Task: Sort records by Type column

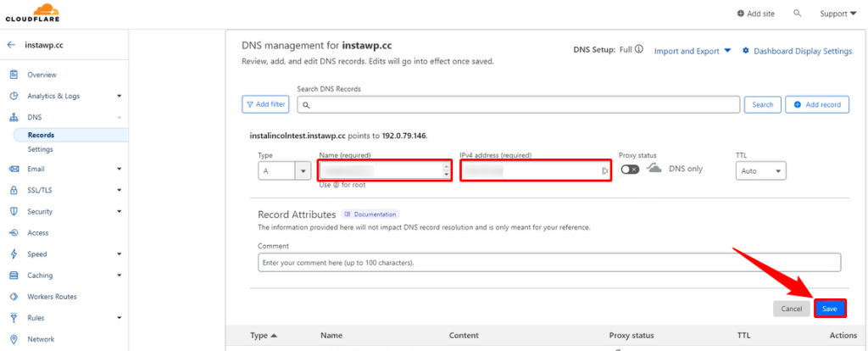Action: click(264, 336)
